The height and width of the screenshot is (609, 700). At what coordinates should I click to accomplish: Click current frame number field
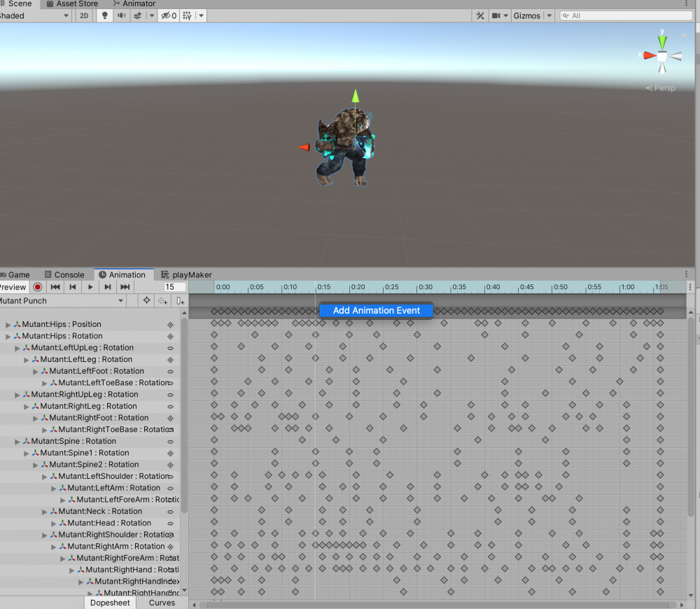tap(174, 287)
